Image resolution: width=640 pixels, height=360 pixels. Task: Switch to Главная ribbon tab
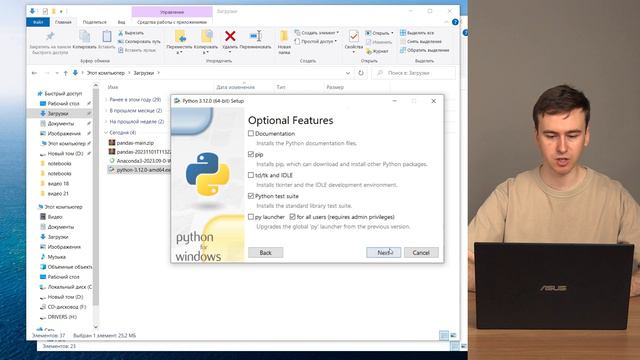point(63,22)
